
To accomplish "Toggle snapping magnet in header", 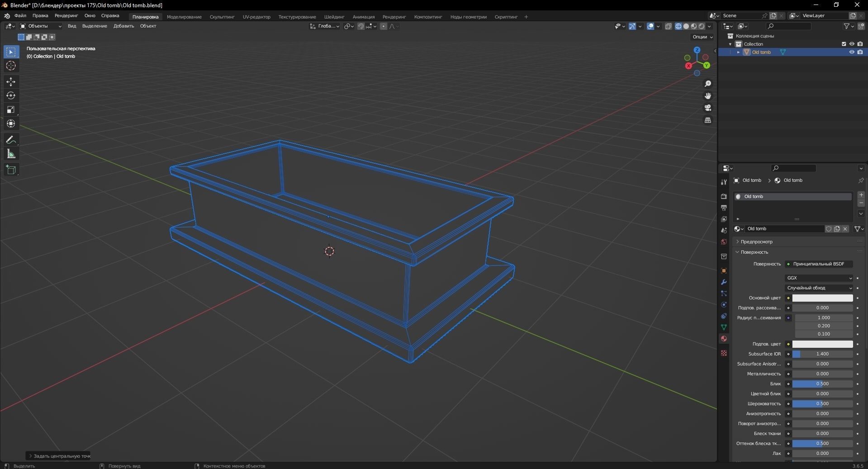I will [360, 26].
